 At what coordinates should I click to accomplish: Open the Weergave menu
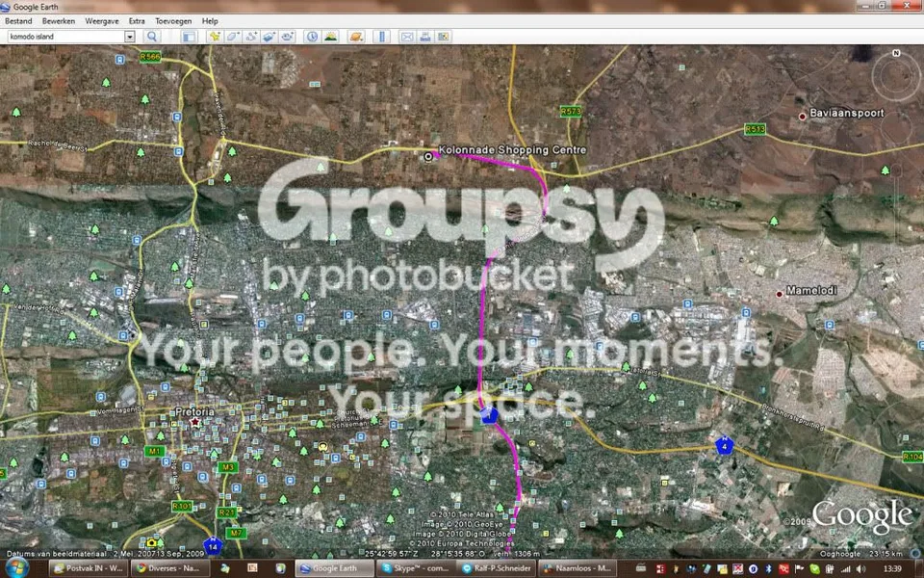[x=102, y=20]
